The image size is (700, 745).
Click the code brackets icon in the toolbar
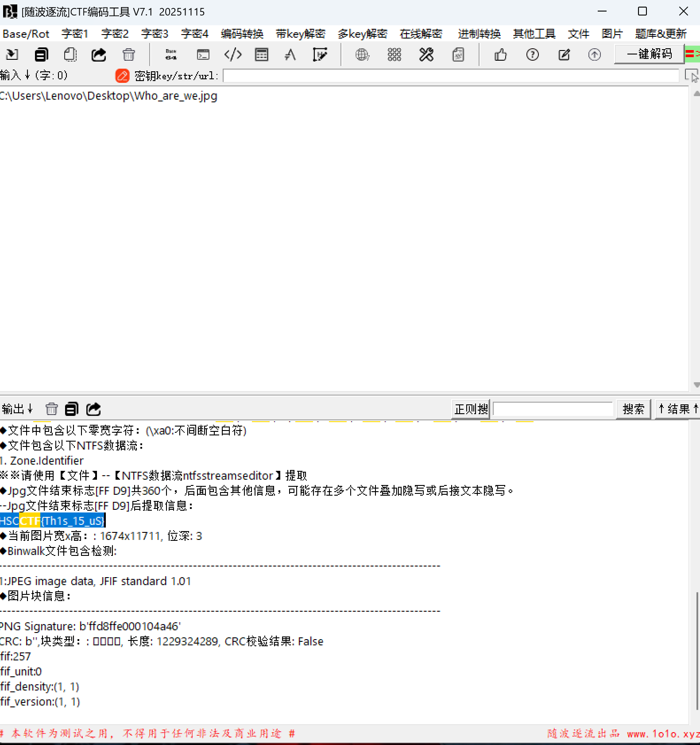click(233, 55)
